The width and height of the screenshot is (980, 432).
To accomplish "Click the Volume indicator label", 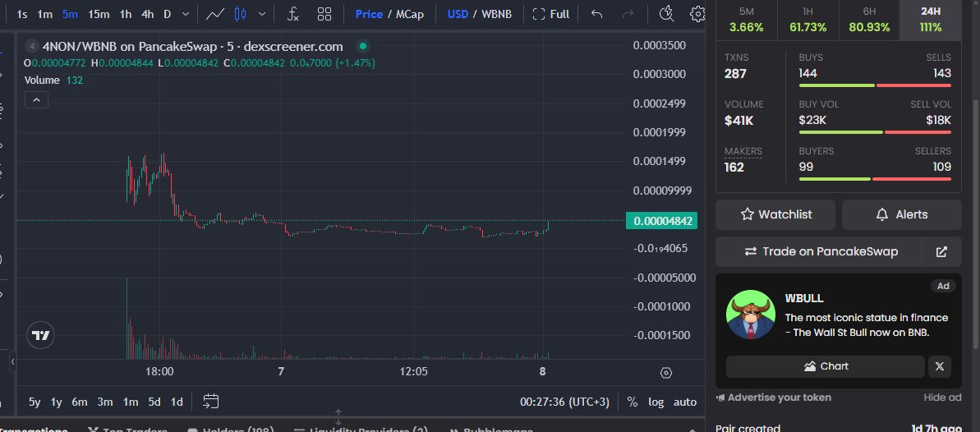I will click(x=42, y=80).
